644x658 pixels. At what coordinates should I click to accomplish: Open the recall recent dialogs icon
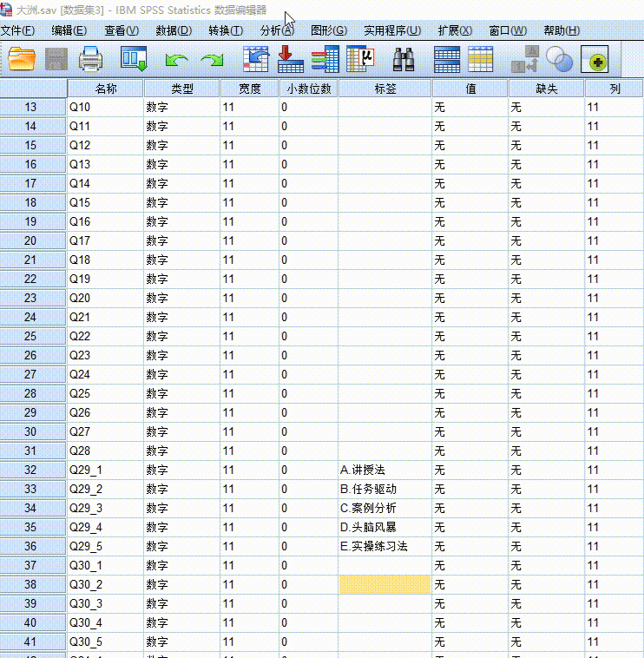point(134,59)
